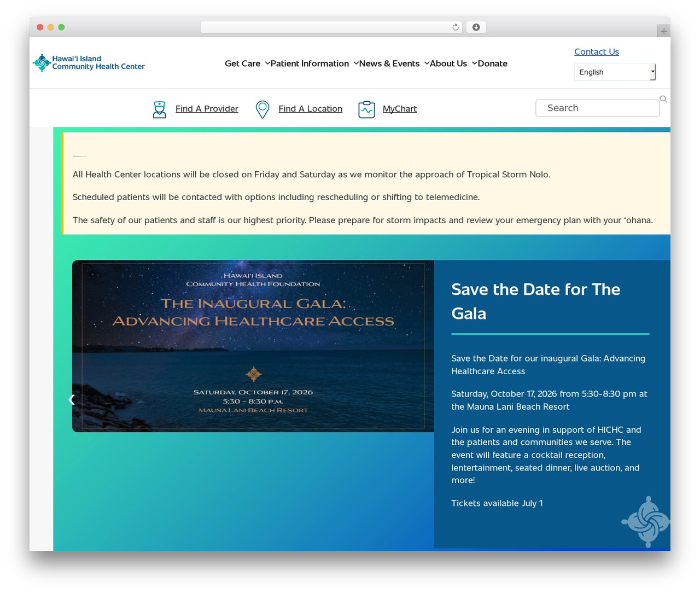Reload the page with the refresh icon
Screen dimensions: 700x593
[x=455, y=27]
